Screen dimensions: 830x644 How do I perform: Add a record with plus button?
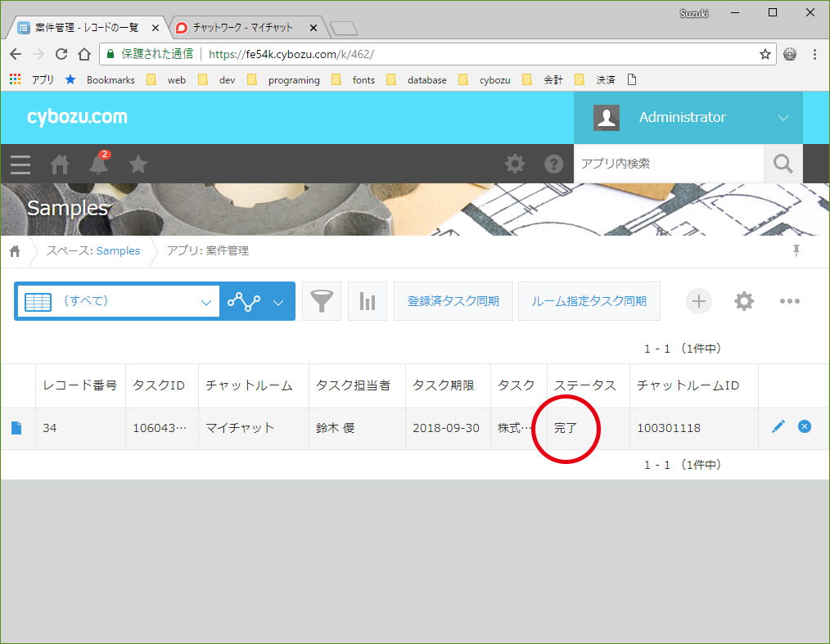(699, 301)
